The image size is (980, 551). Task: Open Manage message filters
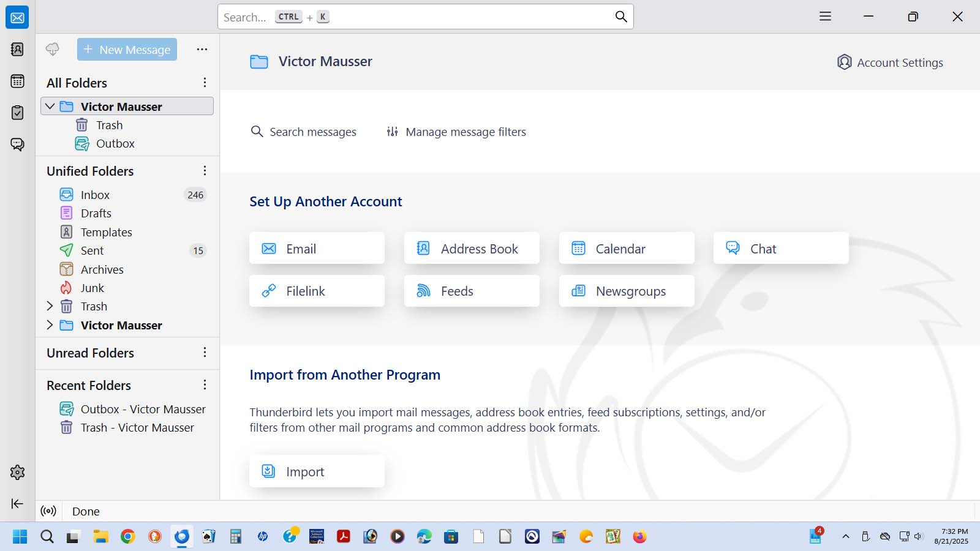pos(456,132)
